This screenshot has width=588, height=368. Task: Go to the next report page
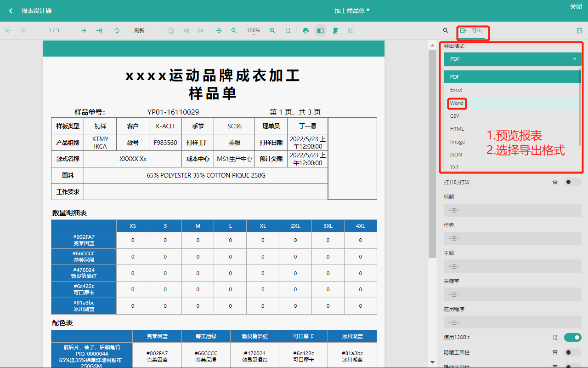tap(84, 31)
